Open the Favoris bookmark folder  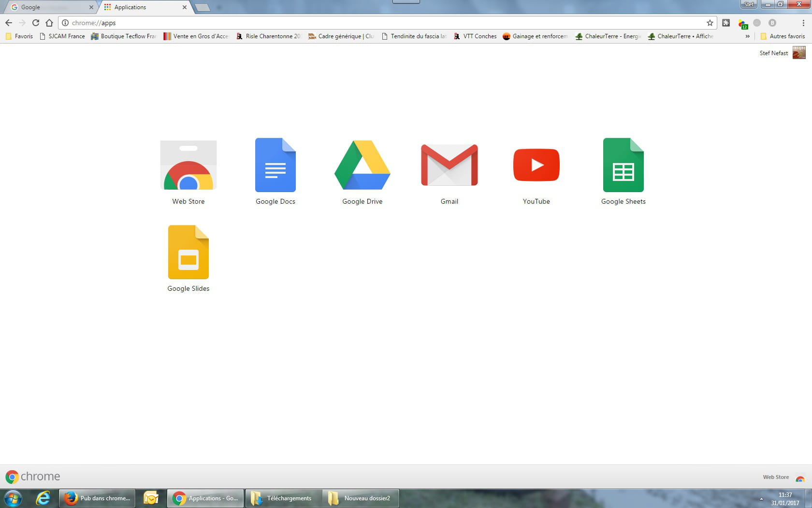19,36
